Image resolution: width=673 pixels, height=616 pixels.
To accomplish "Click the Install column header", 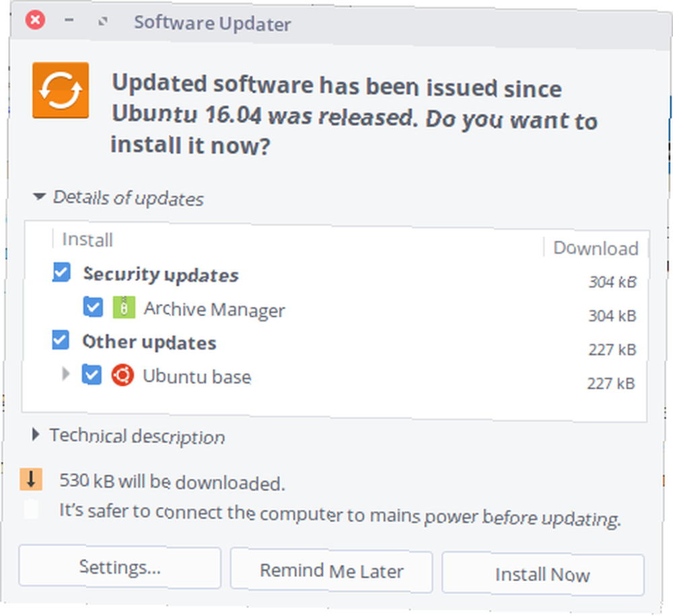I will (87, 239).
